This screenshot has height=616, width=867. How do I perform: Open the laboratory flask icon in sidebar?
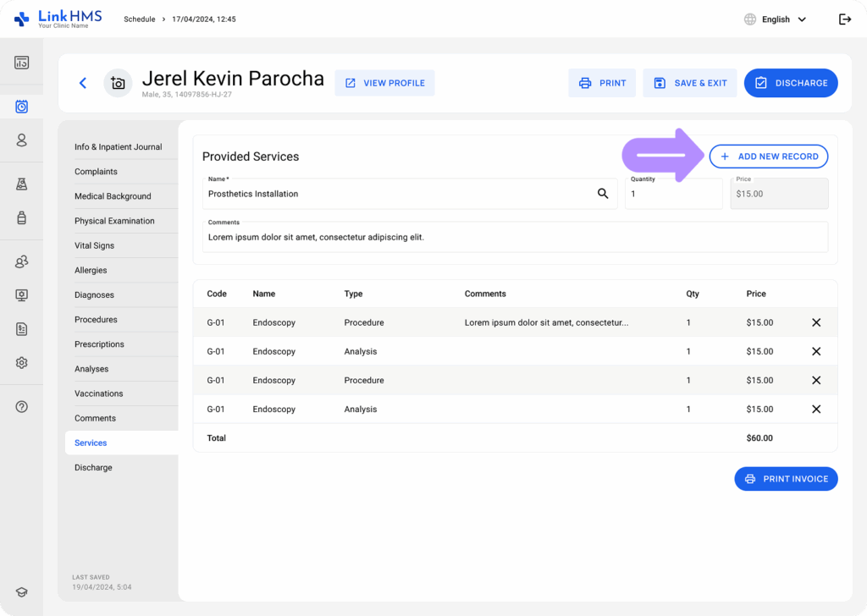click(21, 184)
